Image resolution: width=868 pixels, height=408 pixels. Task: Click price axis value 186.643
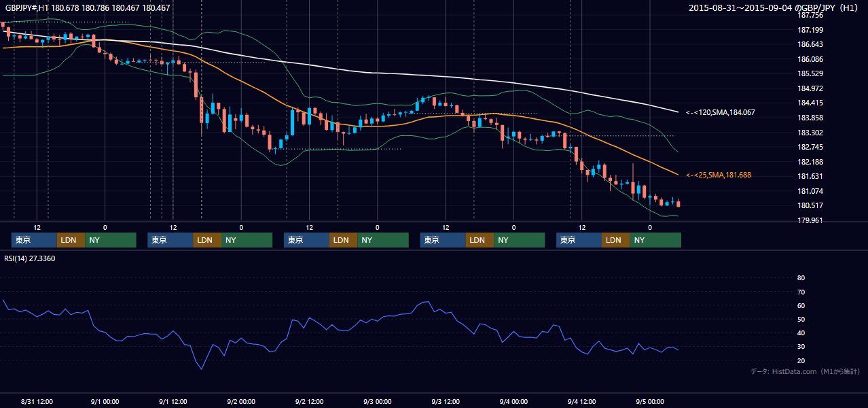coord(811,45)
